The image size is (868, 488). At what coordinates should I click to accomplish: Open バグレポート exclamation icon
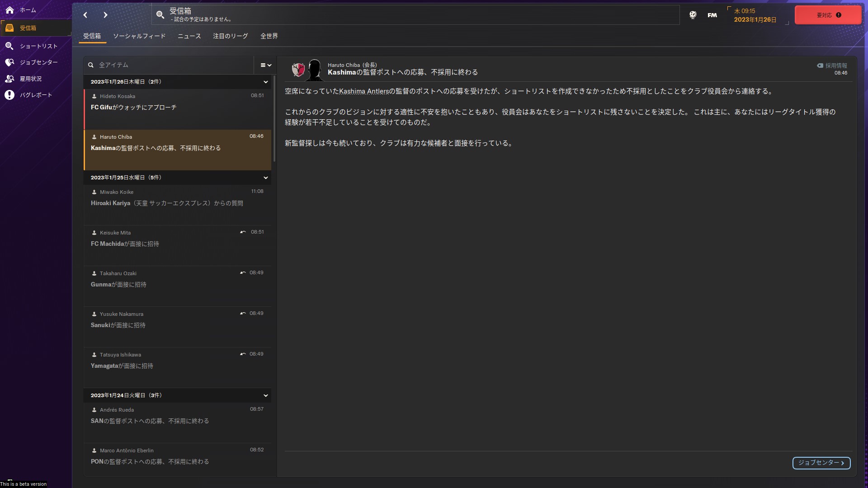(9, 95)
